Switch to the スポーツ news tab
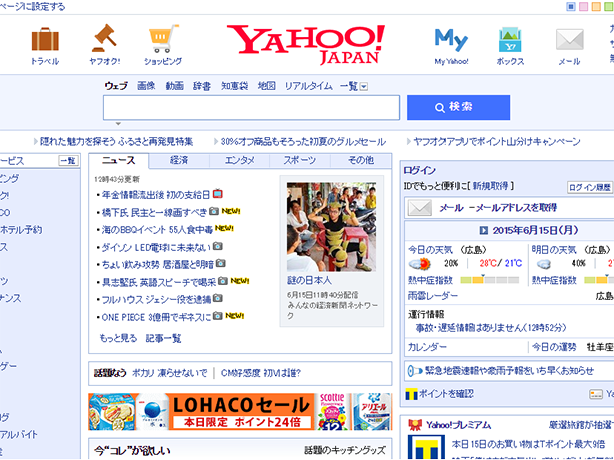Screen dimensions: 614x460 [299, 160]
